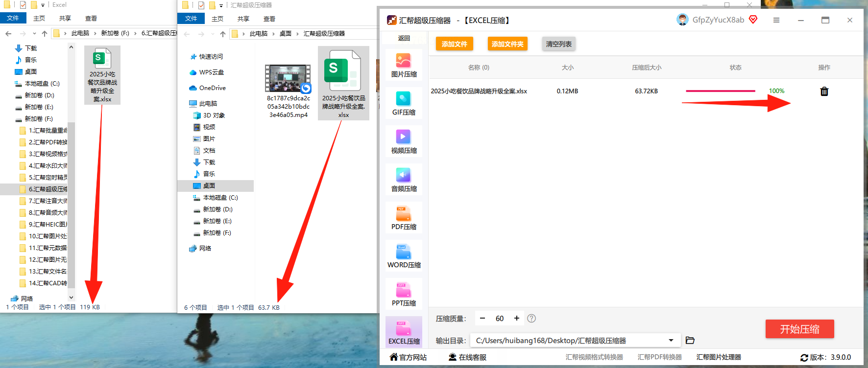The width and height of the screenshot is (868, 368).
Task: Click the 添加文件 button
Action: click(455, 44)
